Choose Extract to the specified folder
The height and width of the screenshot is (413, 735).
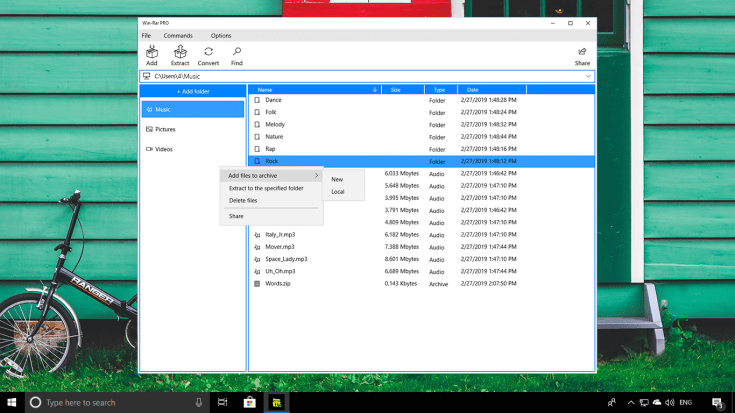pos(266,188)
